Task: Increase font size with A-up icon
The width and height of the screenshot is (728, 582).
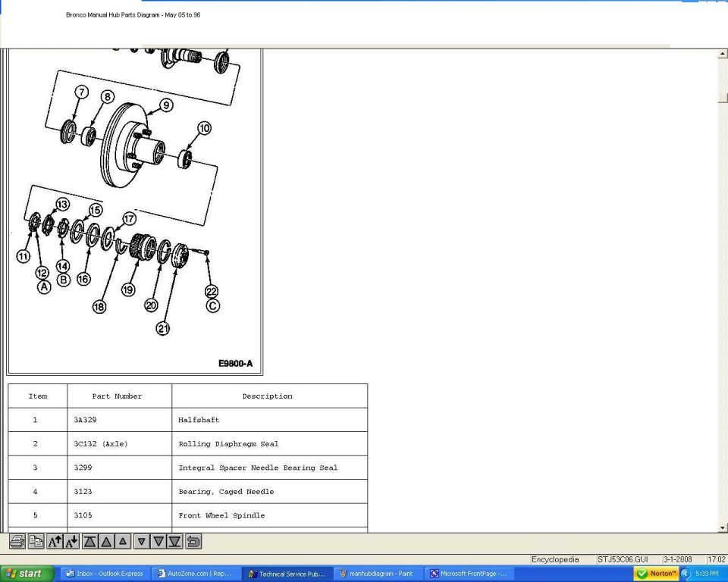Action: click(55, 542)
